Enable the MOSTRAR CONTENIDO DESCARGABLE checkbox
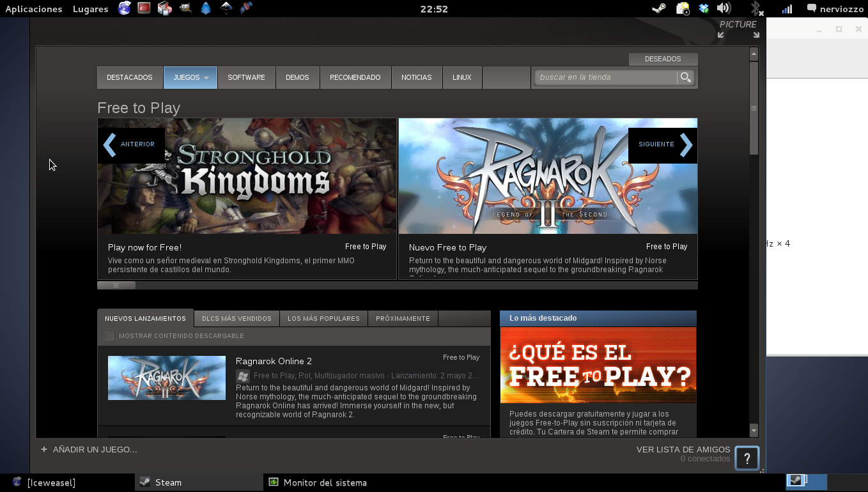This screenshot has height=492, width=868. 109,335
